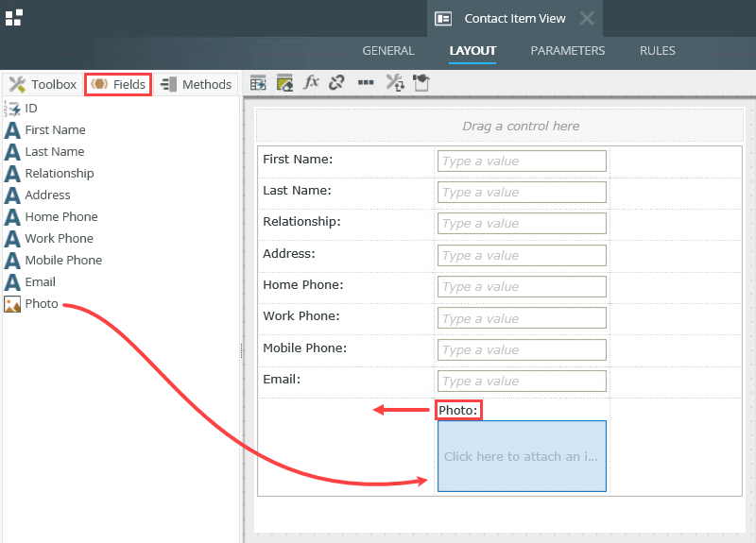Click the First Name text box
The height and width of the screenshot is (543, 756).
pos(522,161)
